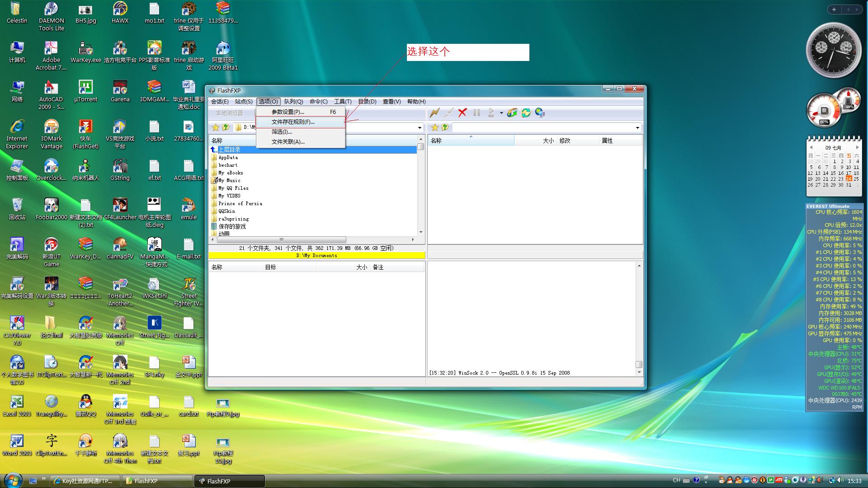Viewport: 868px width, 488px height.
Task: Click the CH language indicator
Action: tap(676, 480)
